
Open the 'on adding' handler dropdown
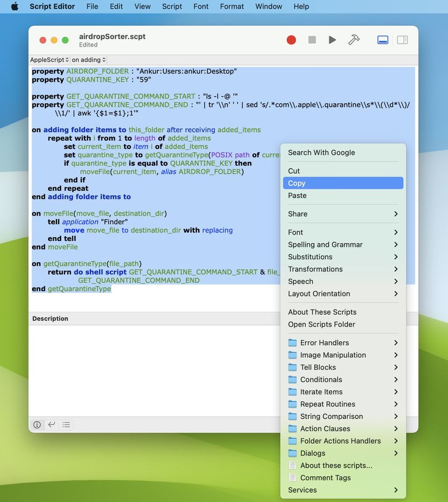pyautogui.click(x=88, y=60)
